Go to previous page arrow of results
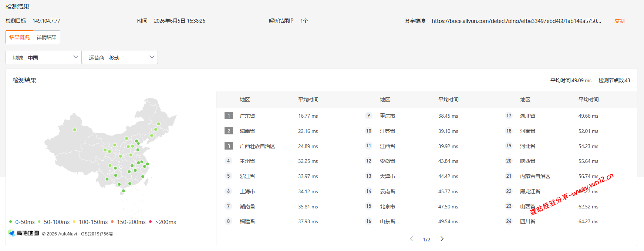 (x=411, y=239)
